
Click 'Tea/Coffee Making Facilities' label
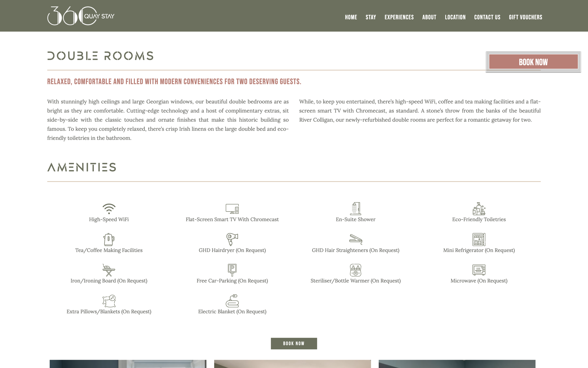109,250
